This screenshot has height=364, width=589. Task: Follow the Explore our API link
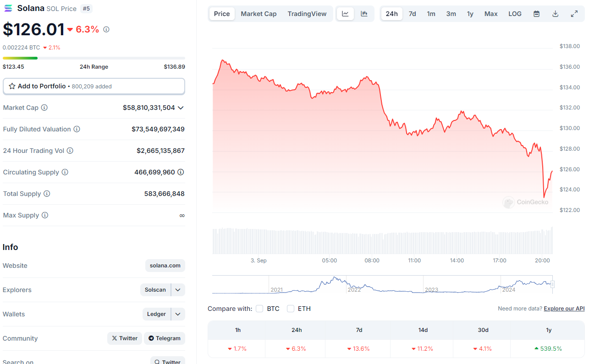(564, 309)
